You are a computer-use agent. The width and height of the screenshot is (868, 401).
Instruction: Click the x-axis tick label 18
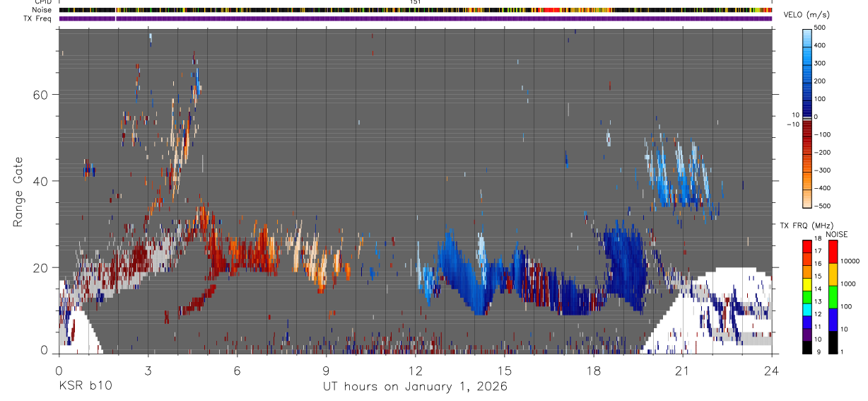point(594,371)
